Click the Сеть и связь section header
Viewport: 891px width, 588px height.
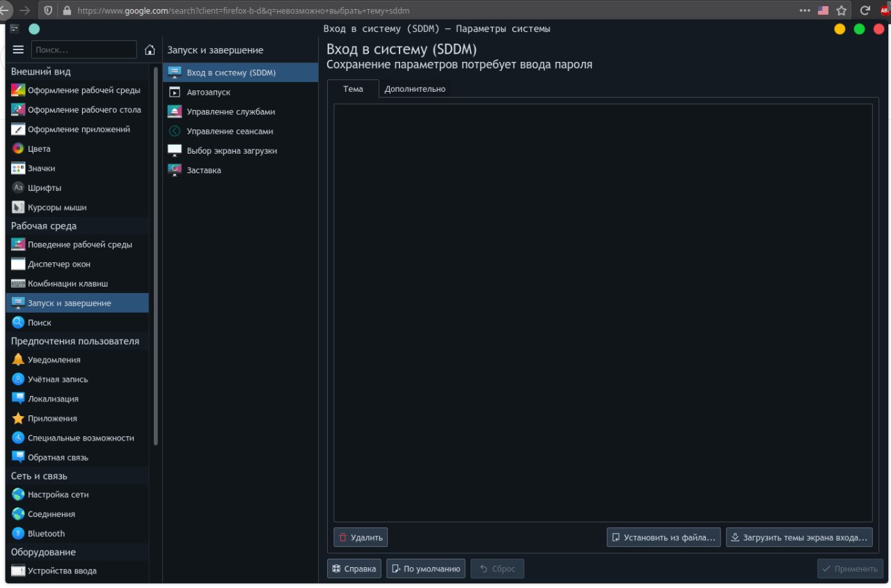[77, 476]
